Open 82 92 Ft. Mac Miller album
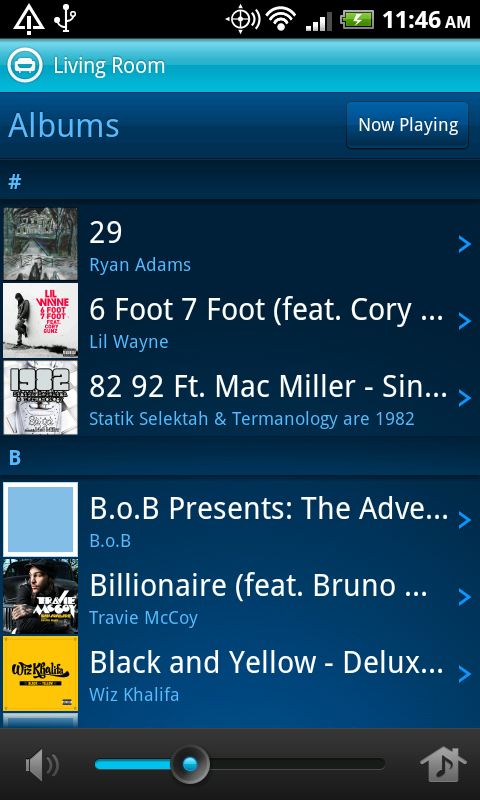Viewport: 480px width, 800px height. [x=240, y=398]
